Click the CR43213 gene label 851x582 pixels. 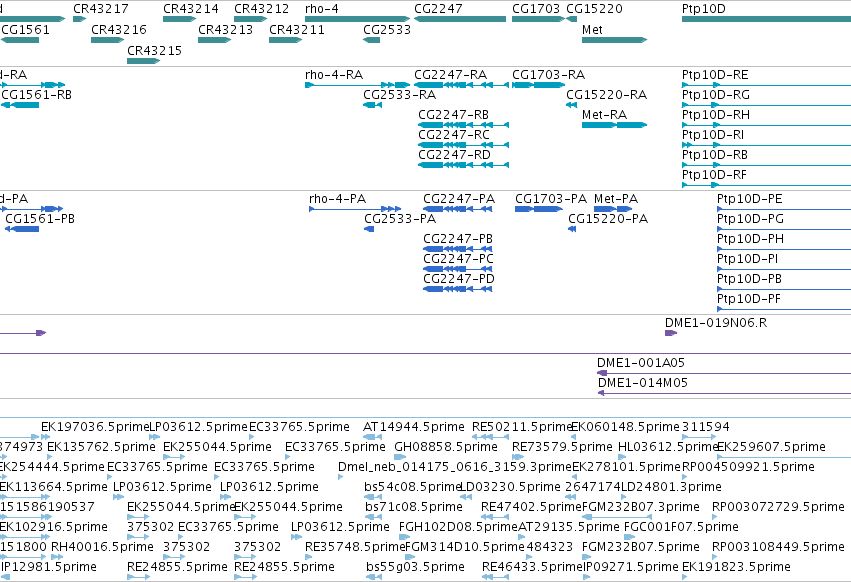point(226,29)
